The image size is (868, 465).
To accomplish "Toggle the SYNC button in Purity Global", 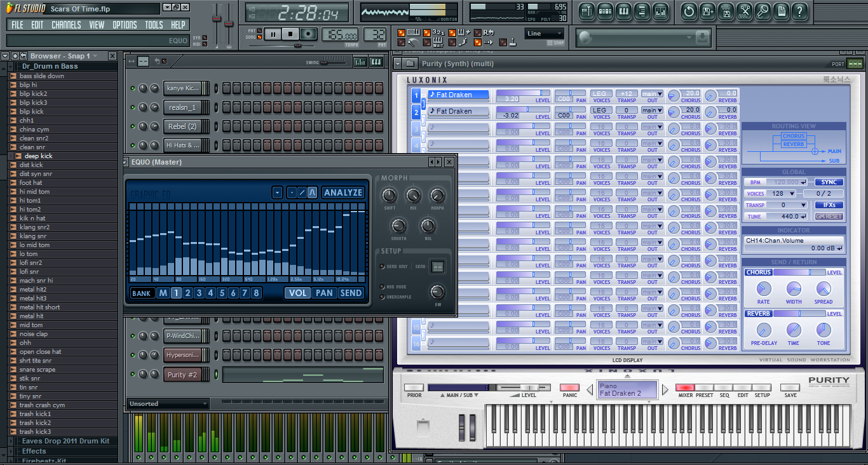I will pos(829,182).
